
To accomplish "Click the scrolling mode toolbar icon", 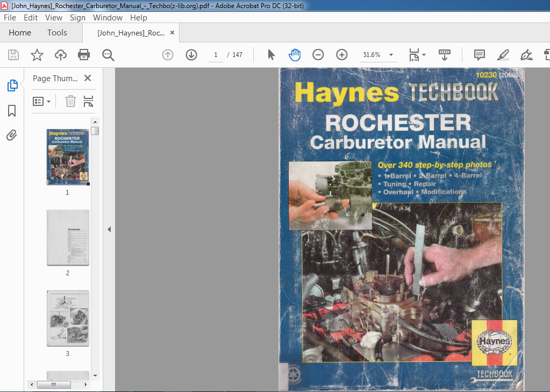I will tap(445, 55).
